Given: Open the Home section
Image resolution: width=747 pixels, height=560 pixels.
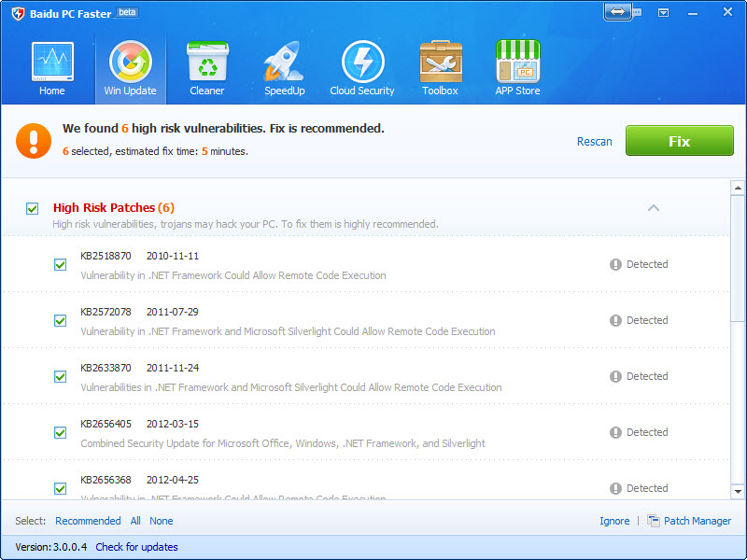Looking at the screenshot, I should coord(52,69).
